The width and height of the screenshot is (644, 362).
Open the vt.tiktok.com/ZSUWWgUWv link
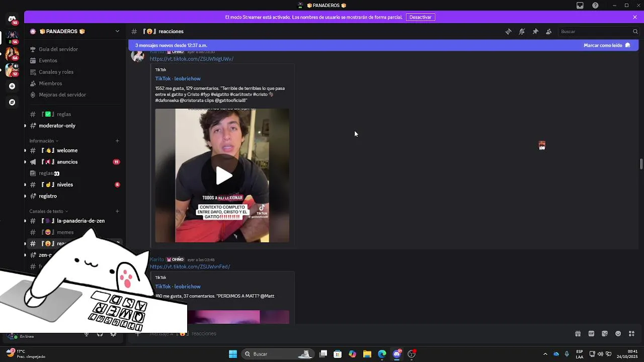[x=191, y=59]
